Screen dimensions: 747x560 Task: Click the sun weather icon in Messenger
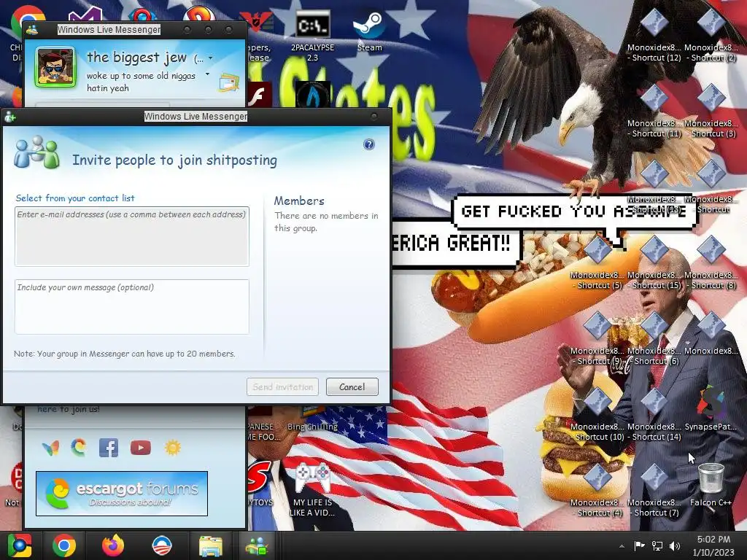coord(172,448)
